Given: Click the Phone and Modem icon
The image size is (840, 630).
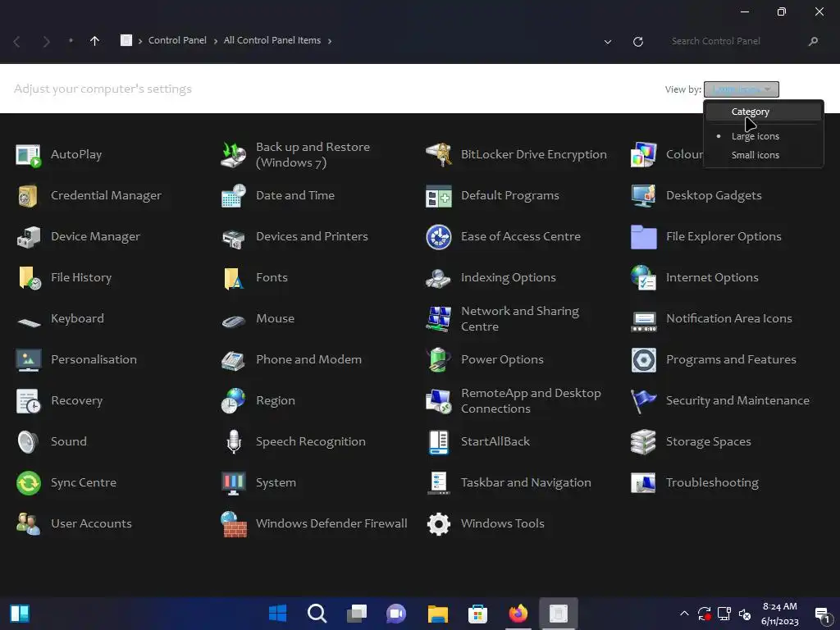Looking at the screenshot, I should pos(234,360).
